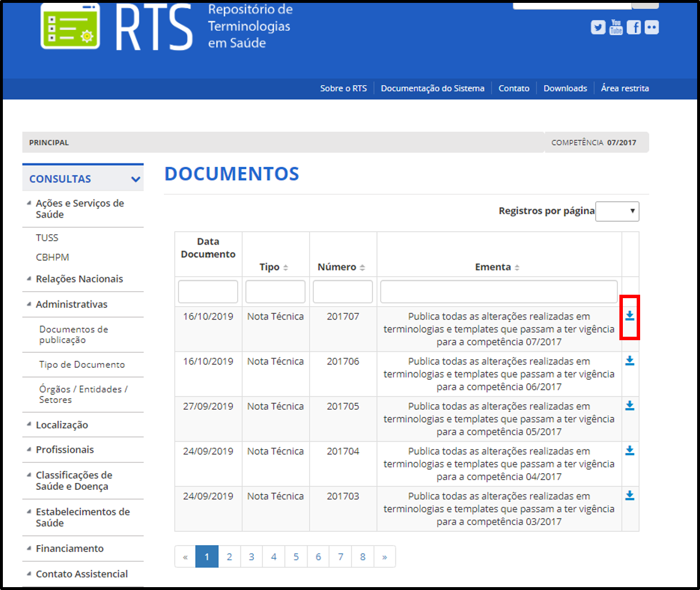Download the Nota Técnica 201707 document
This screenshot has width=700, height=590.
(x=630, y=316)
